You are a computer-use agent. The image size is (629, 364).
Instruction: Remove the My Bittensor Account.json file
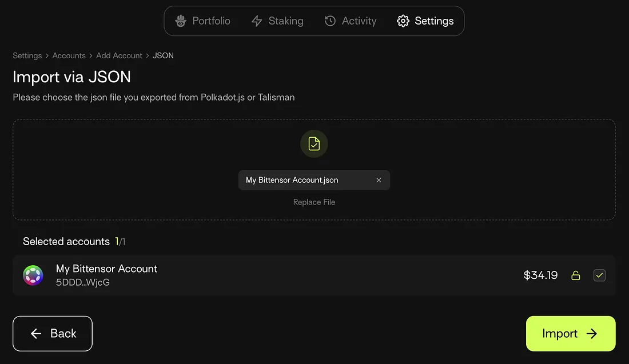pyautogui.click(x=379, y=180)
